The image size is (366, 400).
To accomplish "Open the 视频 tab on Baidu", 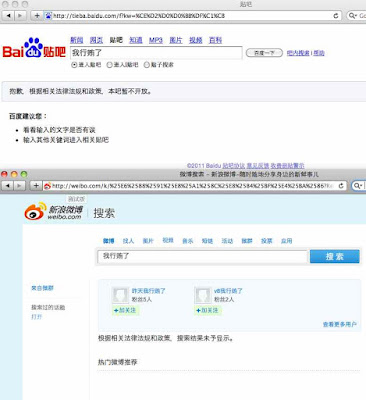I will [196, 40].
